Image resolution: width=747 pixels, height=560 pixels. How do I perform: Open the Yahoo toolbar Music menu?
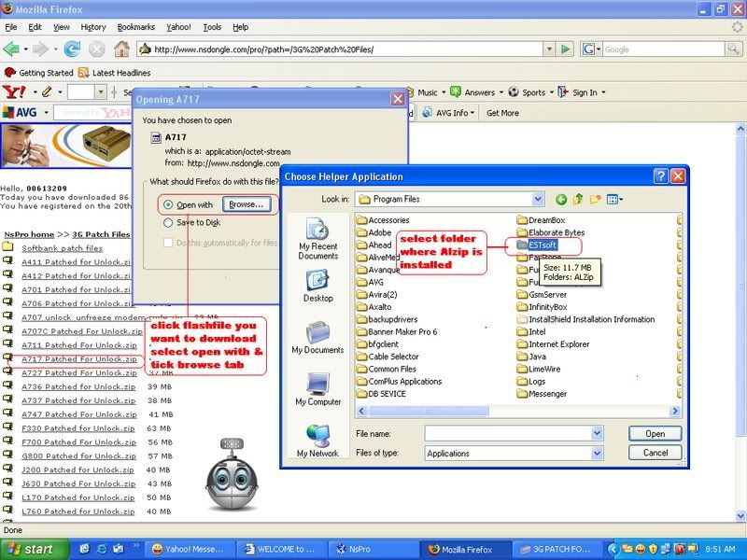[x=427, y=92]
